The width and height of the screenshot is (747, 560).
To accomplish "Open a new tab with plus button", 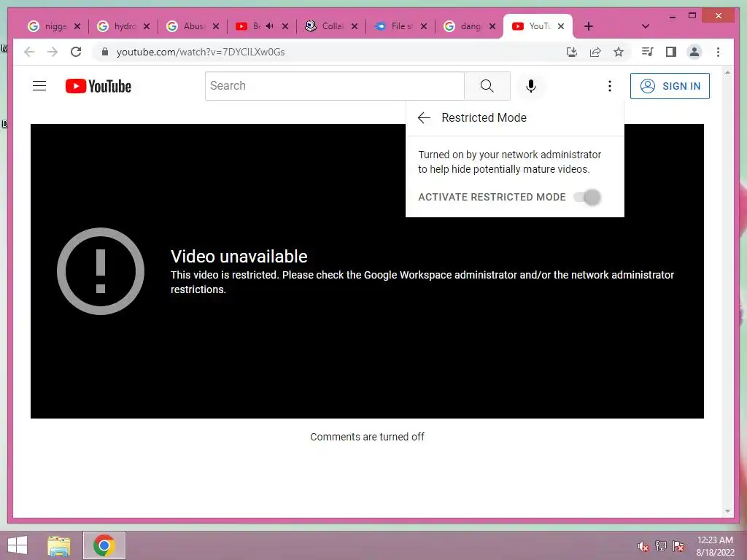I will (x=589, y=26).
